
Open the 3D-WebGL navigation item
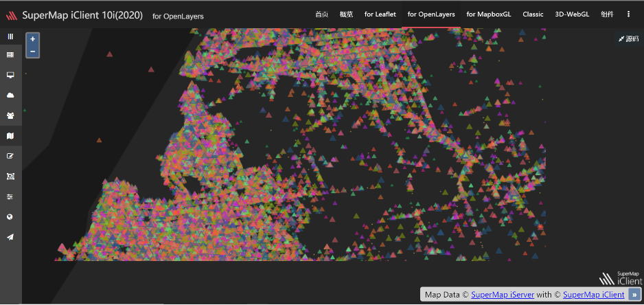coord(572,14)
